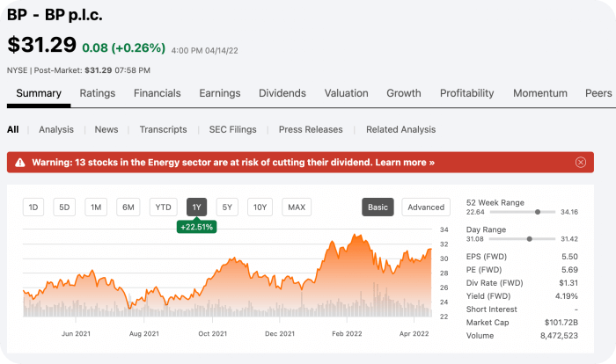Filter feed to Transcripts
The height and width of the screenshot is (364, 616).
tap(163, 129)
